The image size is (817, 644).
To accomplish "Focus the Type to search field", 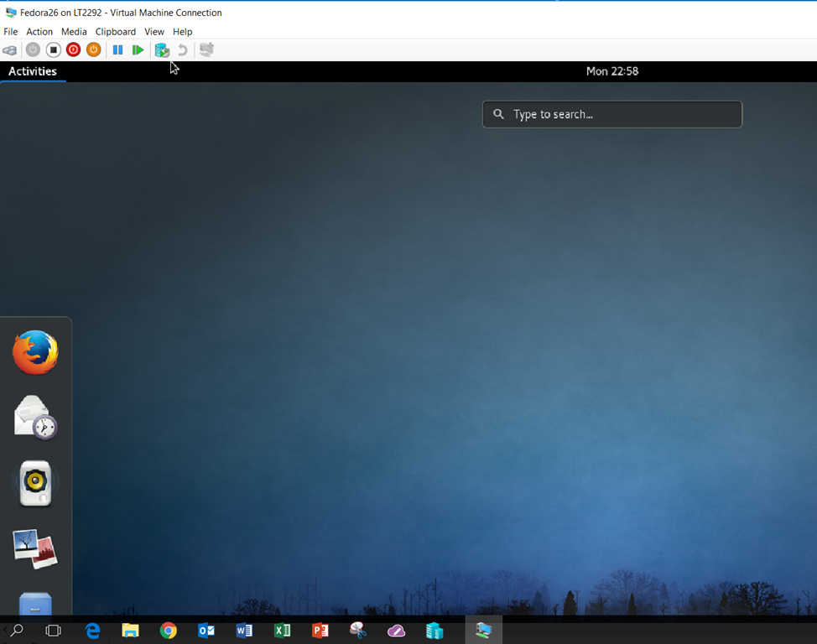I will coord(612,114).
